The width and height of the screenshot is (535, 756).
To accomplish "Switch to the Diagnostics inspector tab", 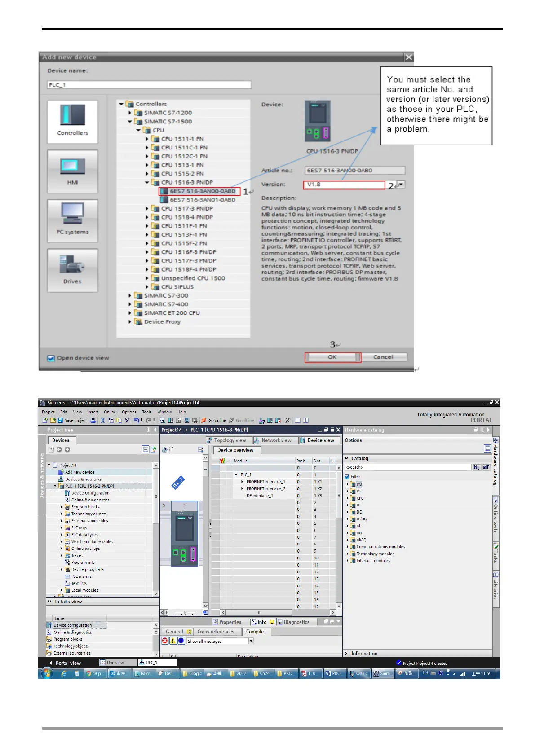I will (x=293, y=622).
